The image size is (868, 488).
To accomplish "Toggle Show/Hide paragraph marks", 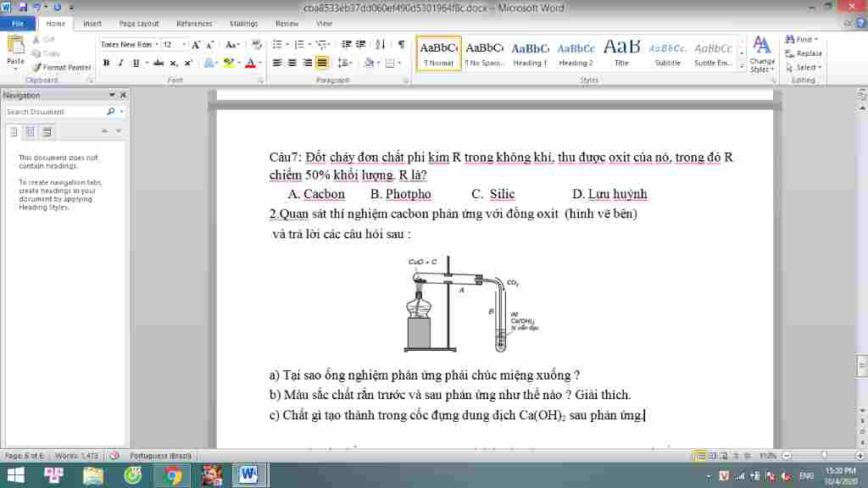I will point(402,43).
